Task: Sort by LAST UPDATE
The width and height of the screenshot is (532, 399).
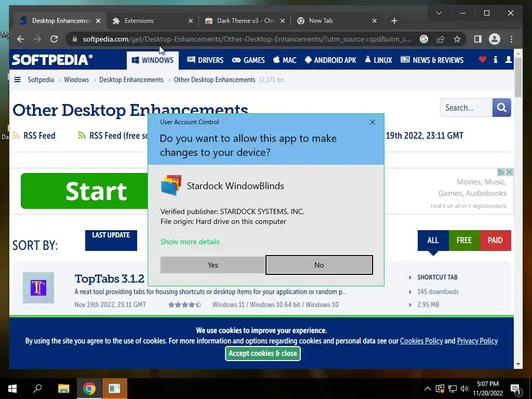Action: coord(111,240)
